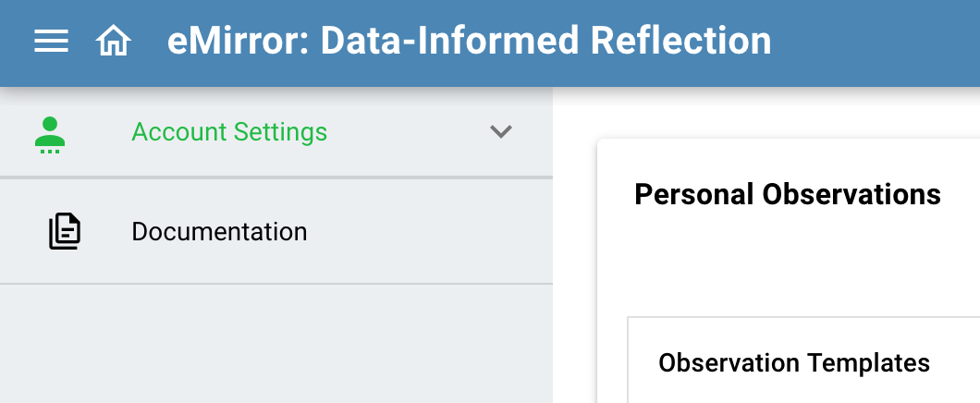
Task: Open the Documentation sidebar entry
Action: coord(276,232)
